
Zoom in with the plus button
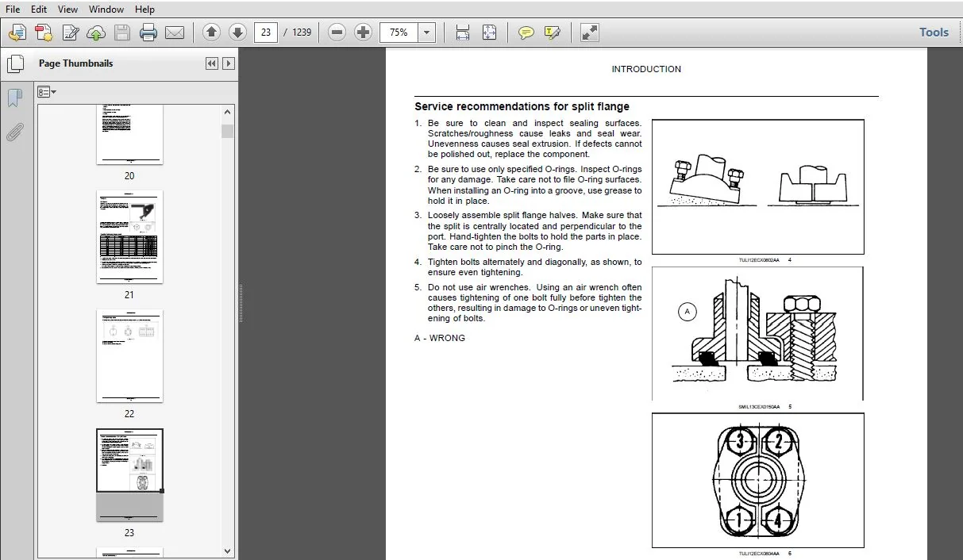[x=363, y=33]
